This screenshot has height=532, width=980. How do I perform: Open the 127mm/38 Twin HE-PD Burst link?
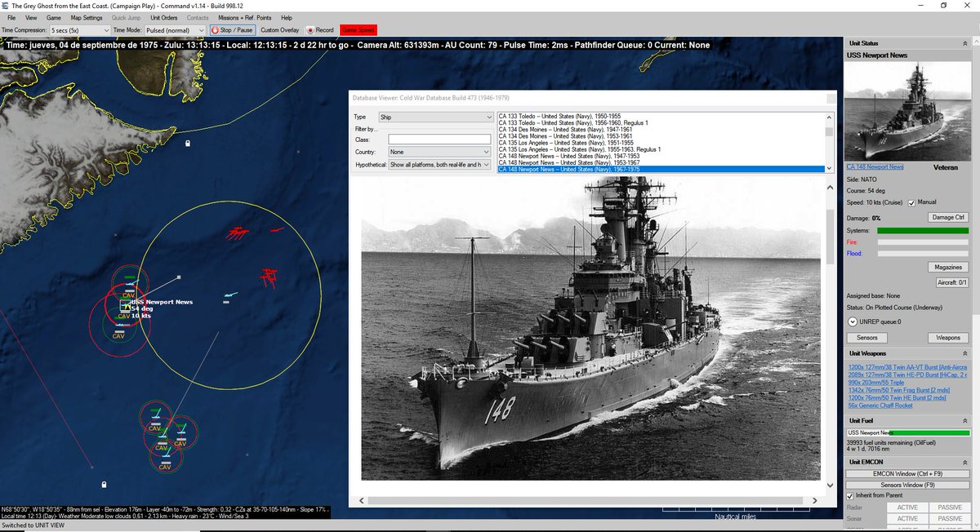tap(907, 374)
